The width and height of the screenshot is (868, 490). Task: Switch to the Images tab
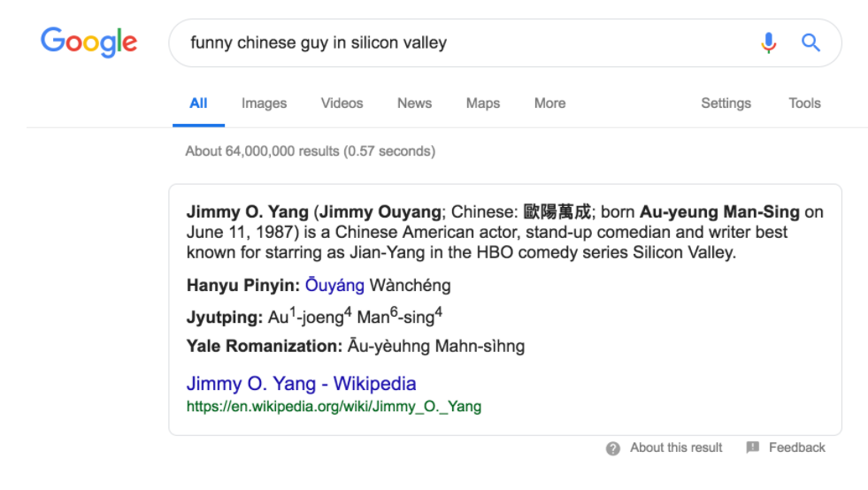[264, 103]
